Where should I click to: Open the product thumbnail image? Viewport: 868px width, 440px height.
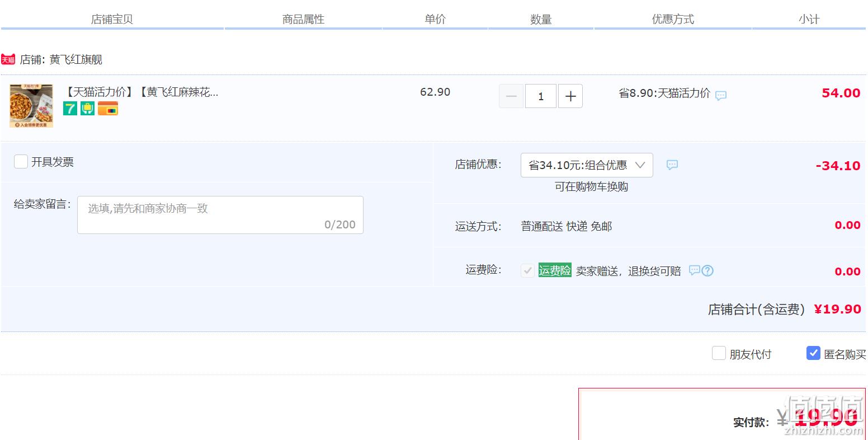click(31, 106)
